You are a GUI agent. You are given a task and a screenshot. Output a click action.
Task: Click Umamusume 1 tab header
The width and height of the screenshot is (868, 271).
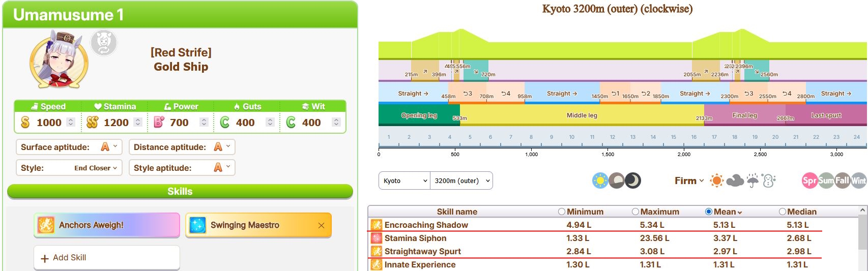point(180,15)
